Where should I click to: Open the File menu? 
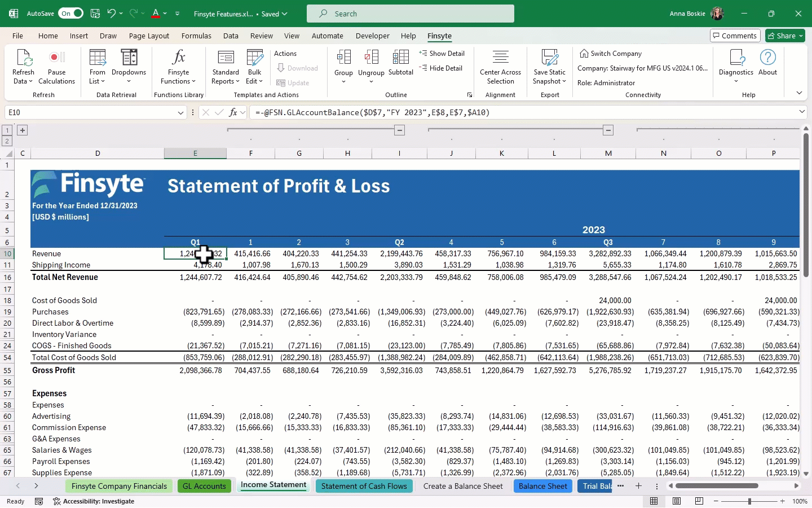tap(17, 36)
